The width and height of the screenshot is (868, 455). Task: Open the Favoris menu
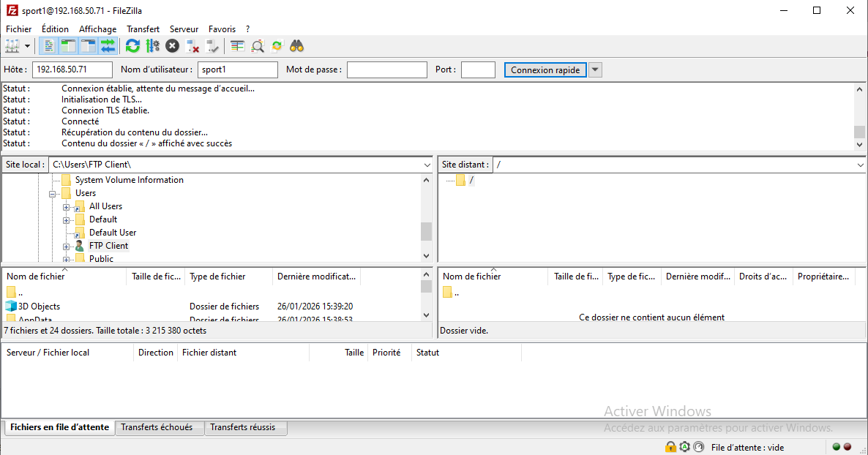(222, 29)
